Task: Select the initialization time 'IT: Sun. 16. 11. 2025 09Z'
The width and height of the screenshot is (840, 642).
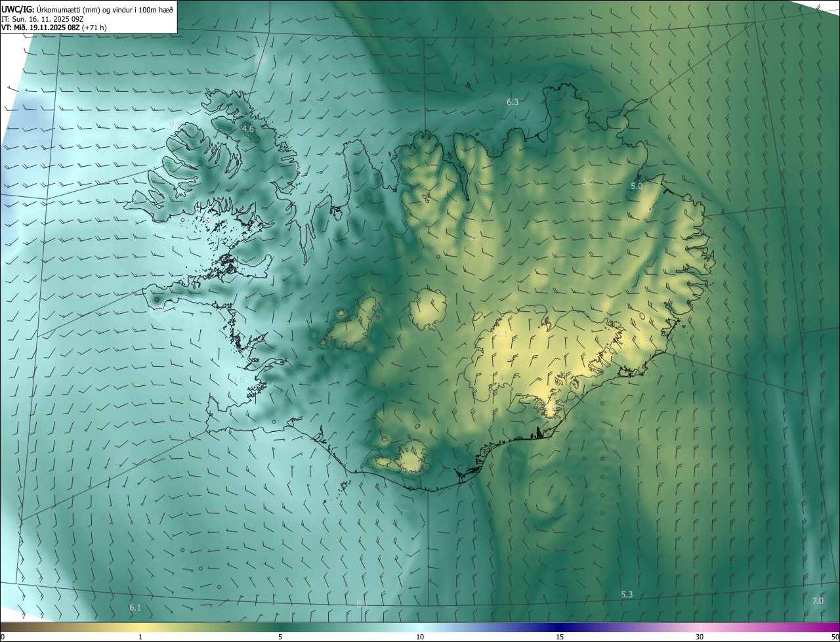Action: point(42,19)
